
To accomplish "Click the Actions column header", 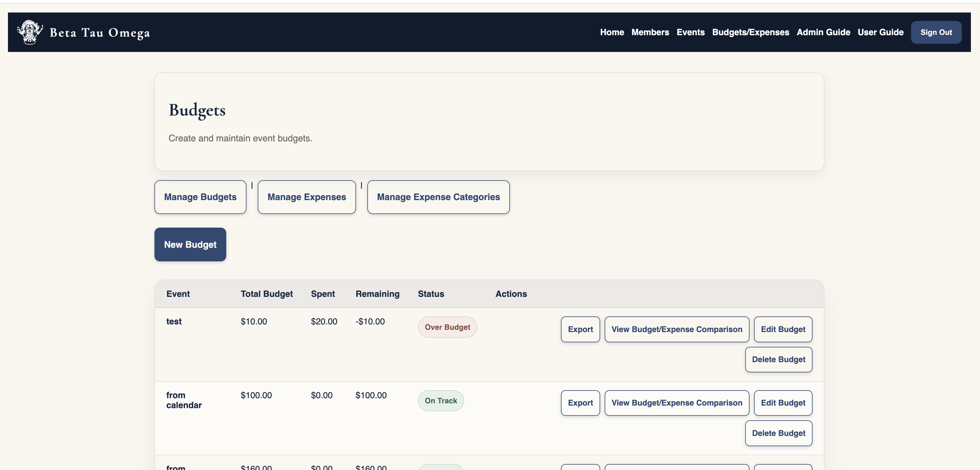I will (x=511, y=294).
